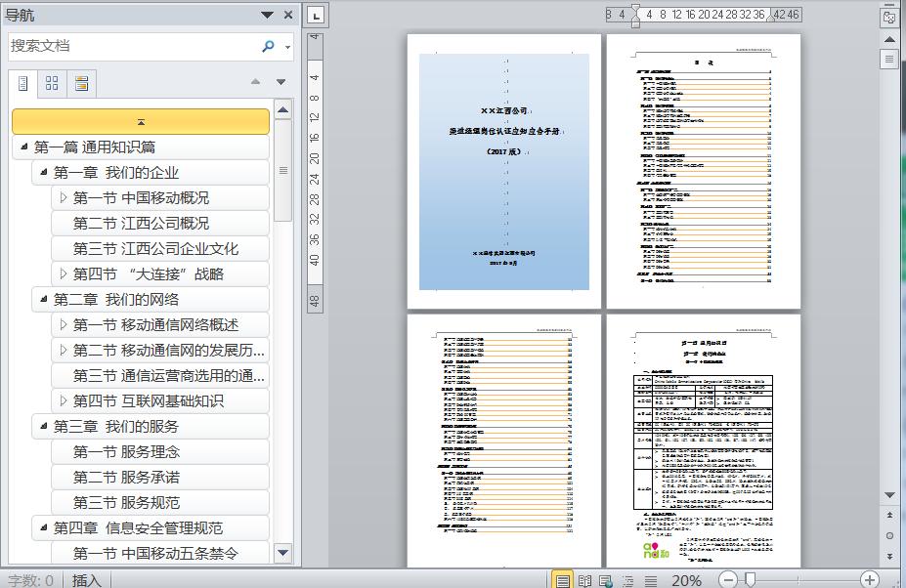Select heading 第二节 服务承诺
Image resolution: width=906 pixels, height=588 pixels.
(x=160, y=478)
